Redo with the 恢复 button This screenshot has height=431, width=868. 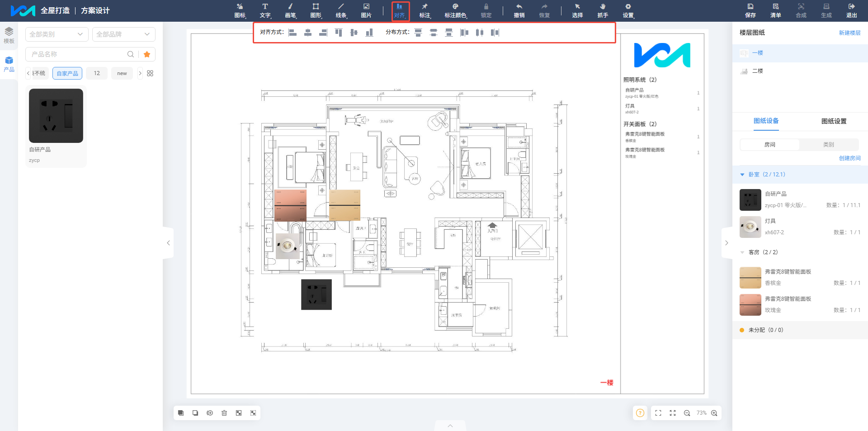click(544, 11)
